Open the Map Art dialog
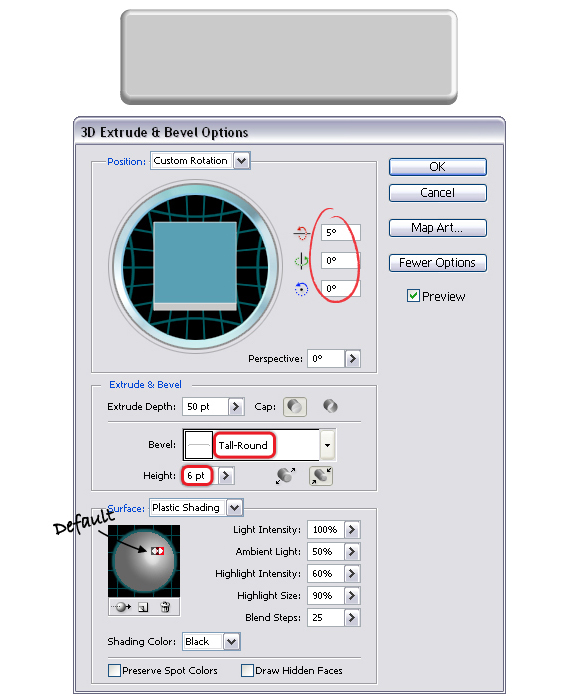 point(438,228)
